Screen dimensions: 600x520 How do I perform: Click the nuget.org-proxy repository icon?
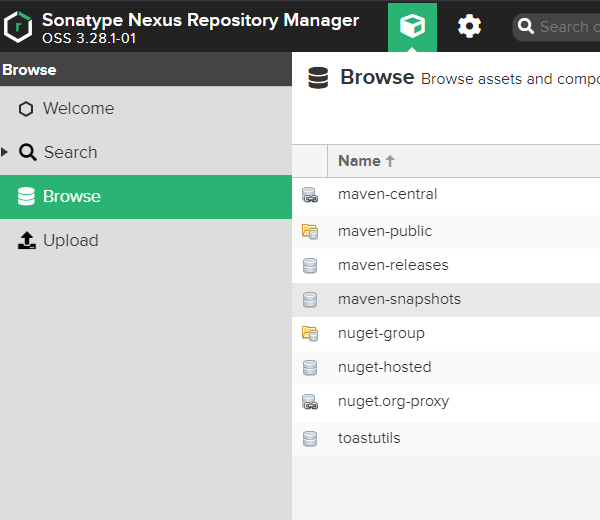click(x=310, y=402)
